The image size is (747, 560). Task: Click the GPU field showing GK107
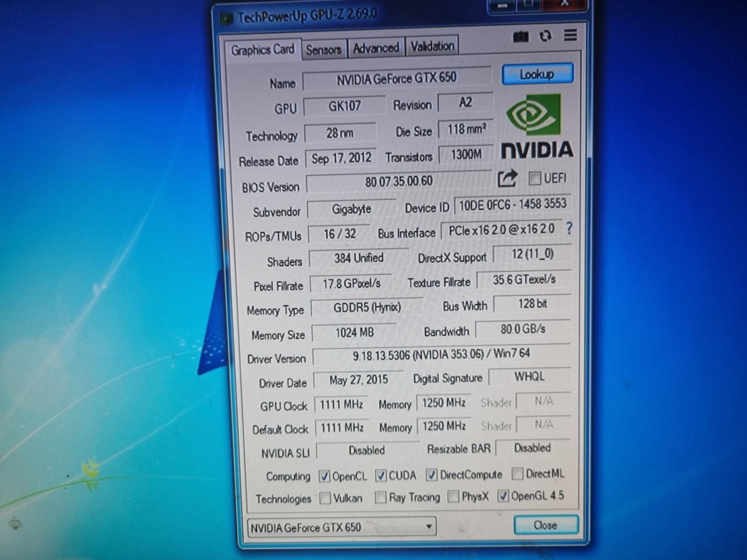345,106
